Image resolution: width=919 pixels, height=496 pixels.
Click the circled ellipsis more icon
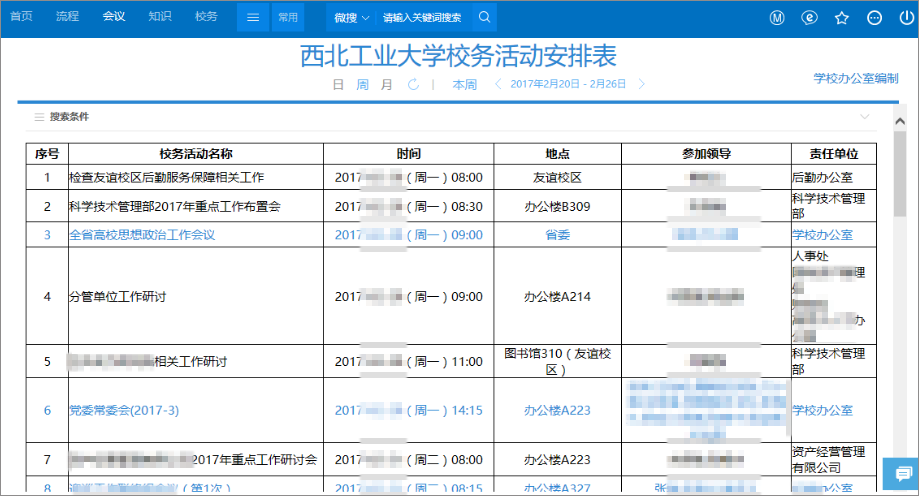tap(874, 18)
